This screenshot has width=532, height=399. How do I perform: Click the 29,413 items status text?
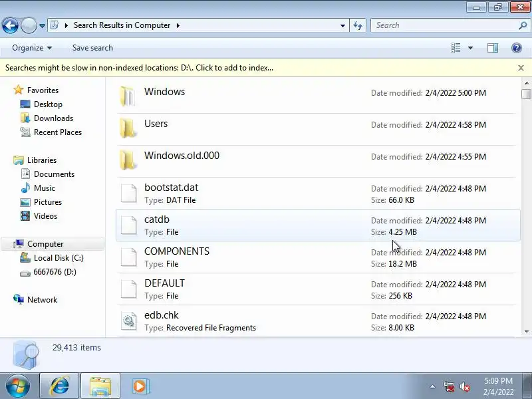76,347
